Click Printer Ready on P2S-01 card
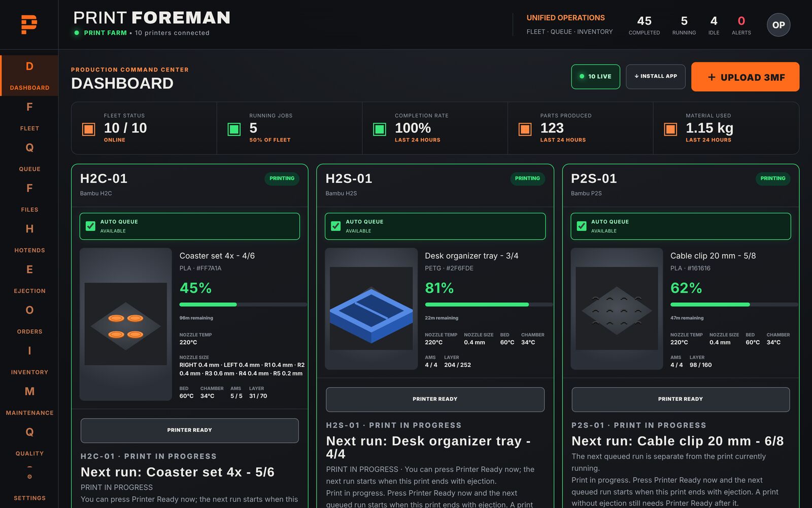 681,399
